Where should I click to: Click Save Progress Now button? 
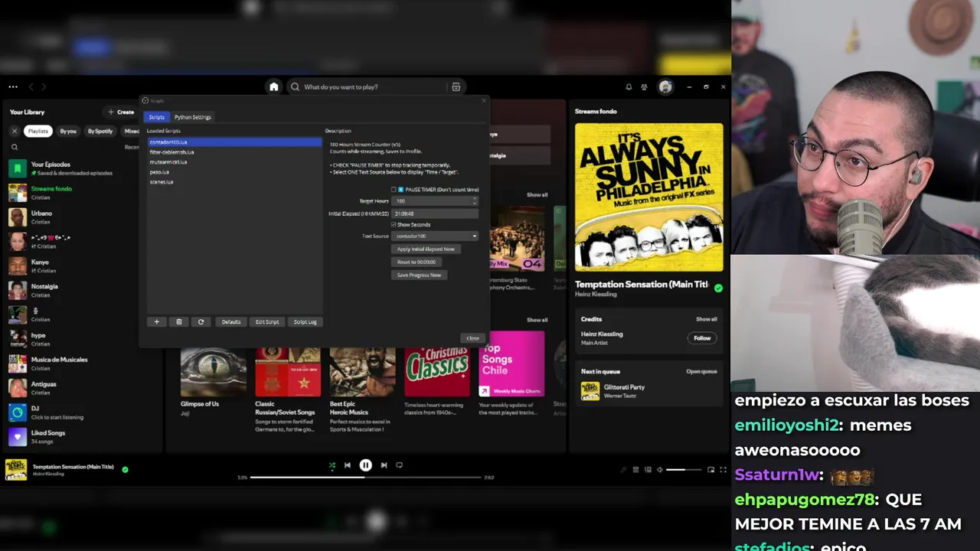coord(419,275)
